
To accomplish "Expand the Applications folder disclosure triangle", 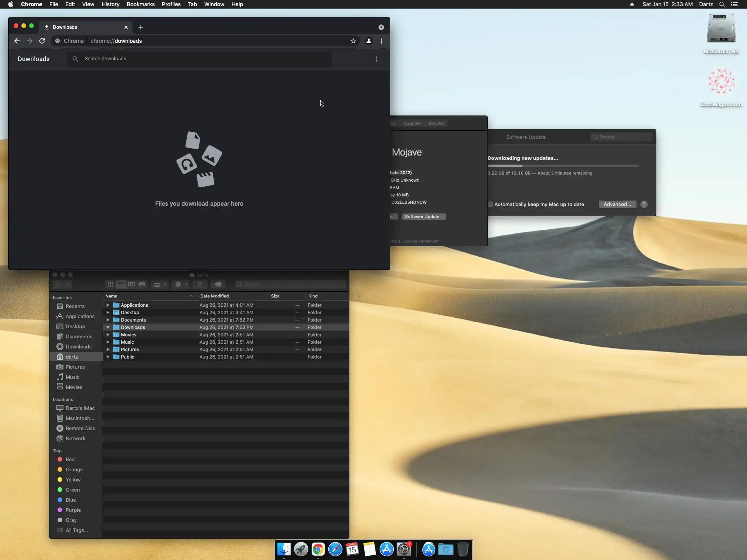I will (108, 305).
